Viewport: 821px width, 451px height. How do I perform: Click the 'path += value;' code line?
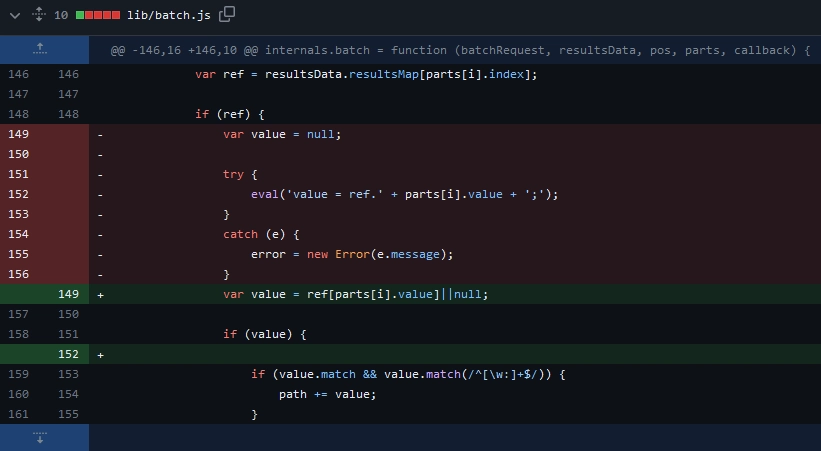pos(327,394)
